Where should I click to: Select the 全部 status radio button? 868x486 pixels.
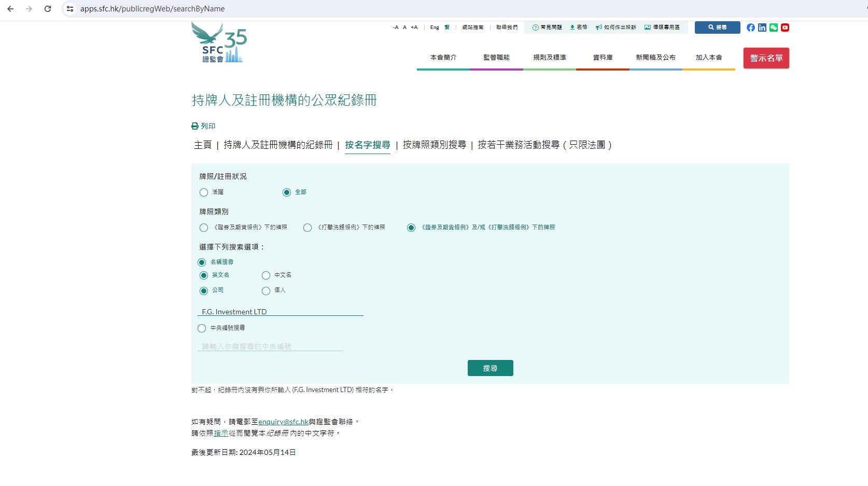coord(287,192)
